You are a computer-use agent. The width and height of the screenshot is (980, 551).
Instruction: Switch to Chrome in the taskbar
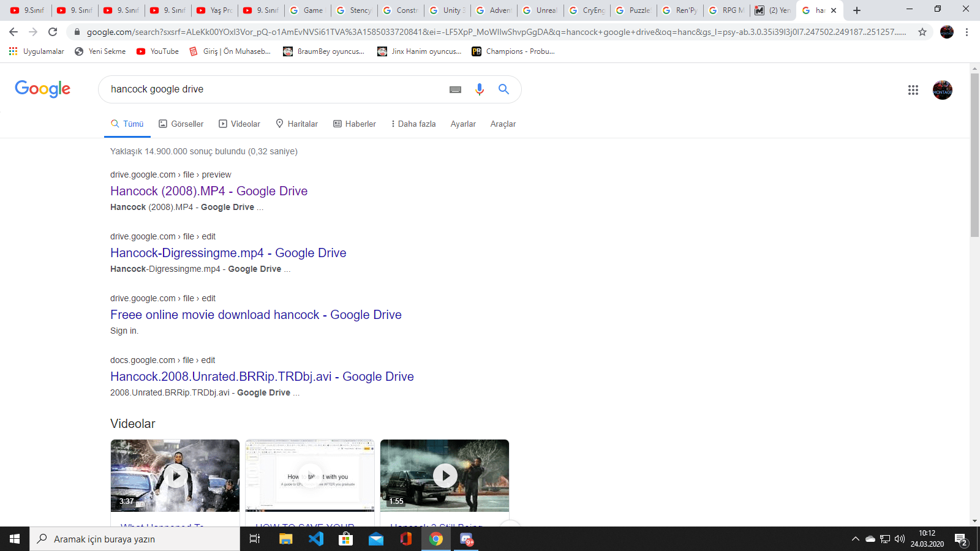click(x=436, y=539)
